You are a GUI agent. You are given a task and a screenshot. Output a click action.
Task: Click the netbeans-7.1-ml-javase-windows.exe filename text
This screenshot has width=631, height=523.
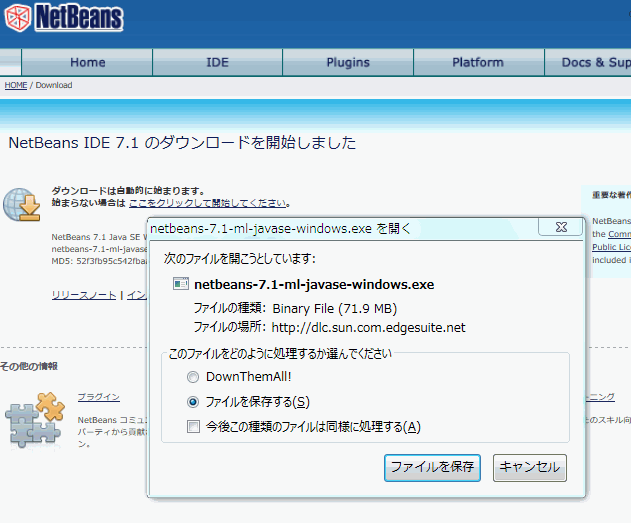tap(314, 284)
